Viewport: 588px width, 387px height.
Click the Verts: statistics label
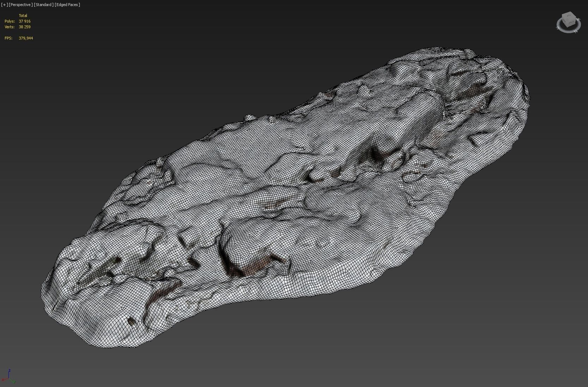point(10,27)
